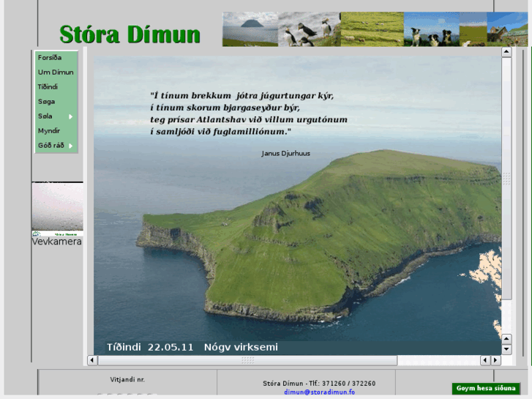Click the Goym hesa síðuna button
This screenshot has height=399, width=532.
486,388
